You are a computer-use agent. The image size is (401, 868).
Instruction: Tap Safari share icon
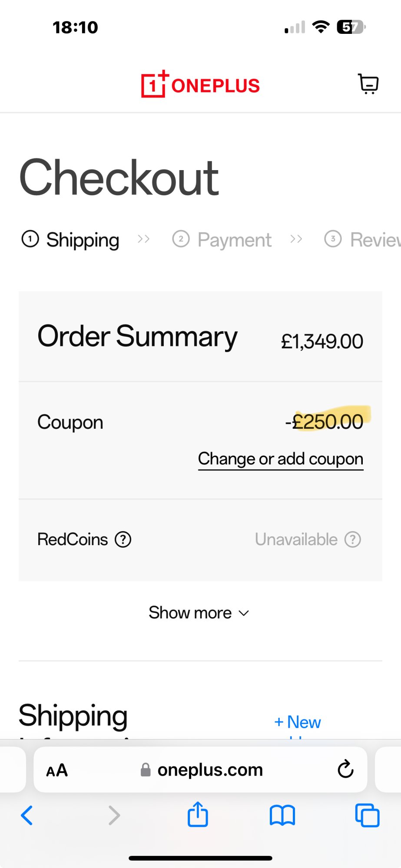pyautogui.click(x=198, y=814)
